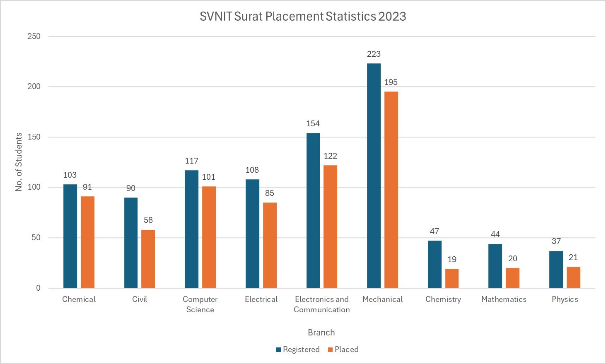
Task: Select the Physics Registered bar
Action: point(556,269)
